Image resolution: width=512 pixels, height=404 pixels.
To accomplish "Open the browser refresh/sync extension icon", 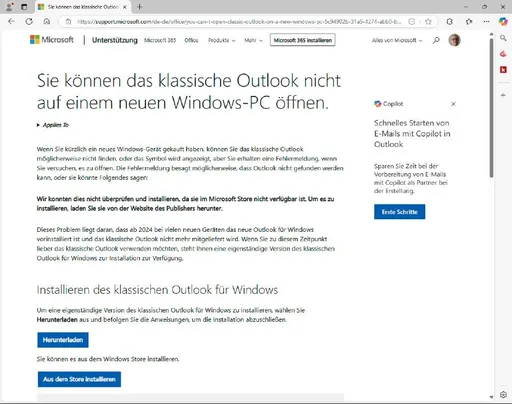I will [x=450, y=22].
